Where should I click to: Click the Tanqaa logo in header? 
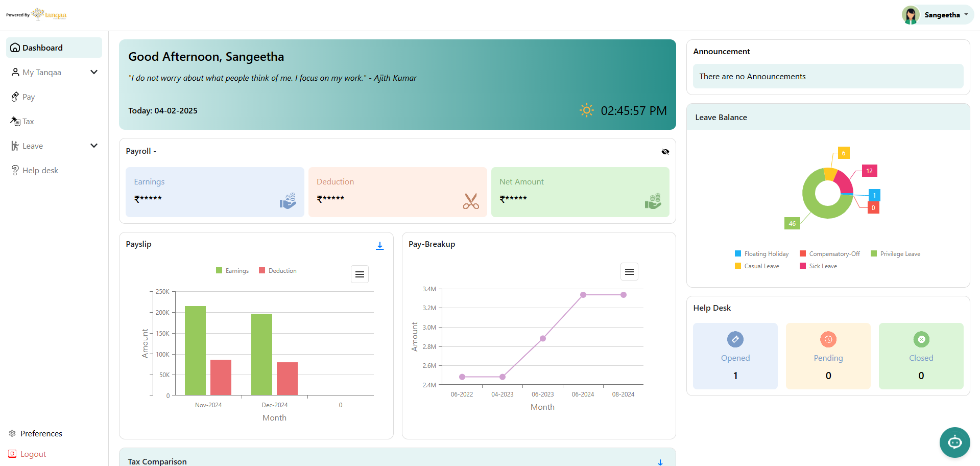(50, 14)
